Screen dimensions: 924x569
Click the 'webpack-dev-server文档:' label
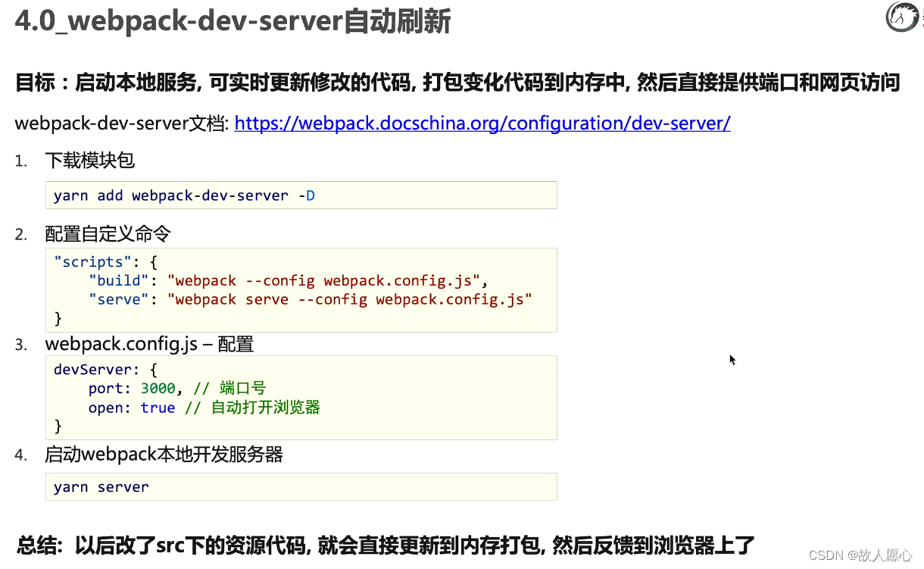[x=122, y=123]
